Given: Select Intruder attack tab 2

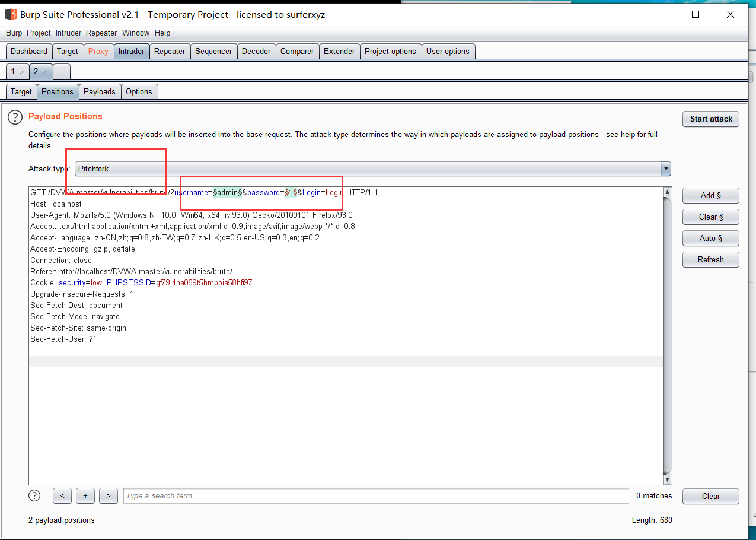Looking at the screenshot, I should coord(36,72).
